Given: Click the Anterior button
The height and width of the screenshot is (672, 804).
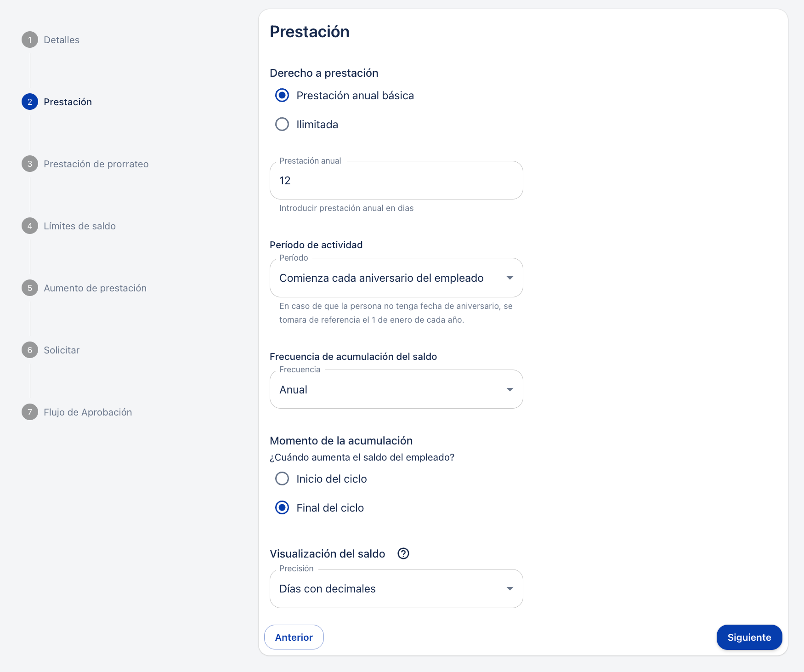Looking at the screenshot, I should point(294,637).
